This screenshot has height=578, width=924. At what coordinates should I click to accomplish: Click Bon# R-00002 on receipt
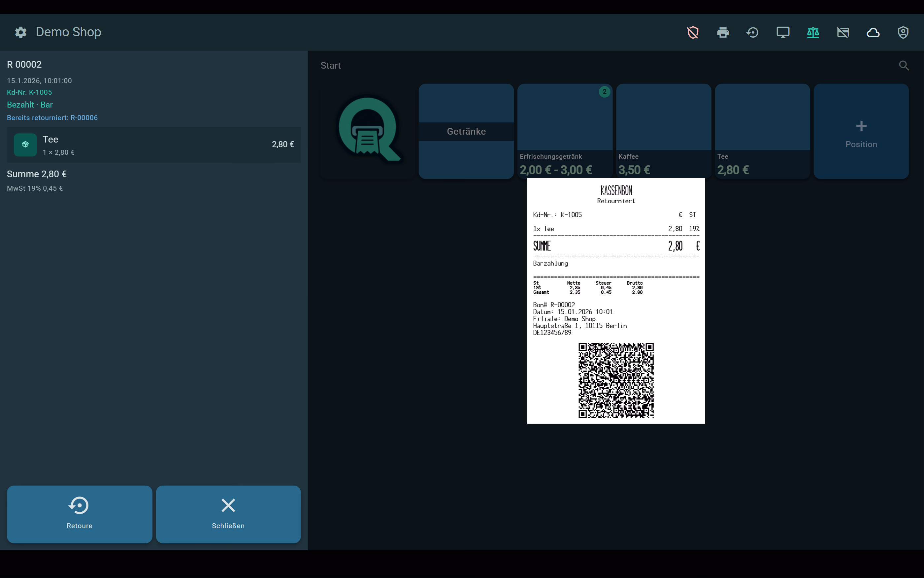(554, 305)
